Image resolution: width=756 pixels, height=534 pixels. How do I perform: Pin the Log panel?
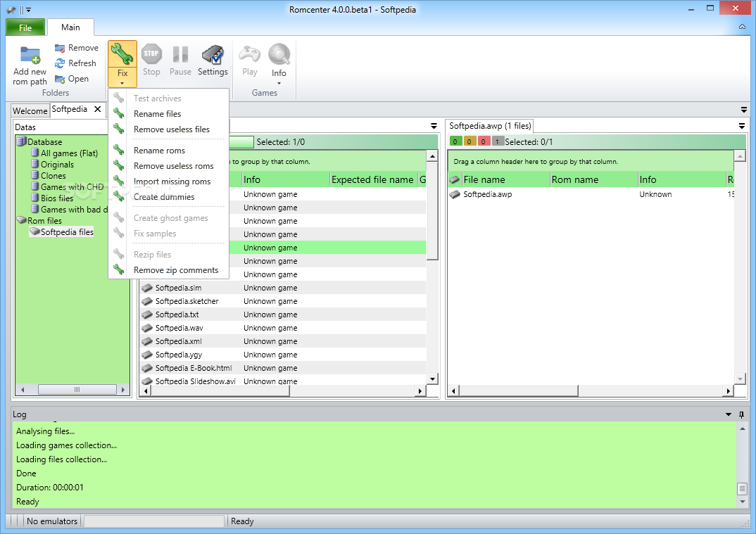[x=741, y=414]
